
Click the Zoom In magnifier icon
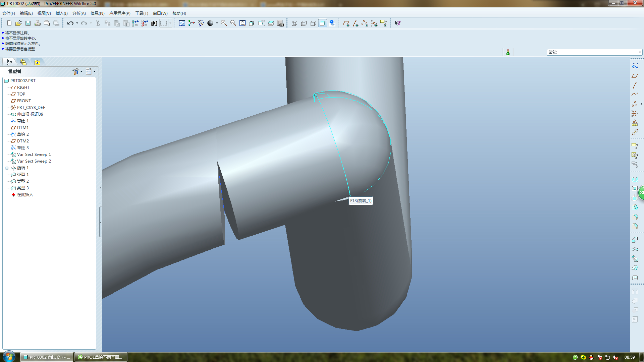224,23
